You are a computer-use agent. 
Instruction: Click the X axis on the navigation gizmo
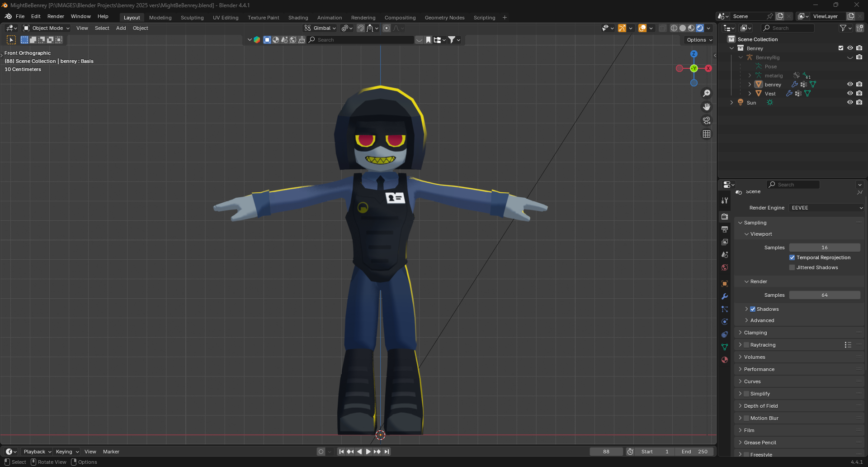(x=708, y=68)
